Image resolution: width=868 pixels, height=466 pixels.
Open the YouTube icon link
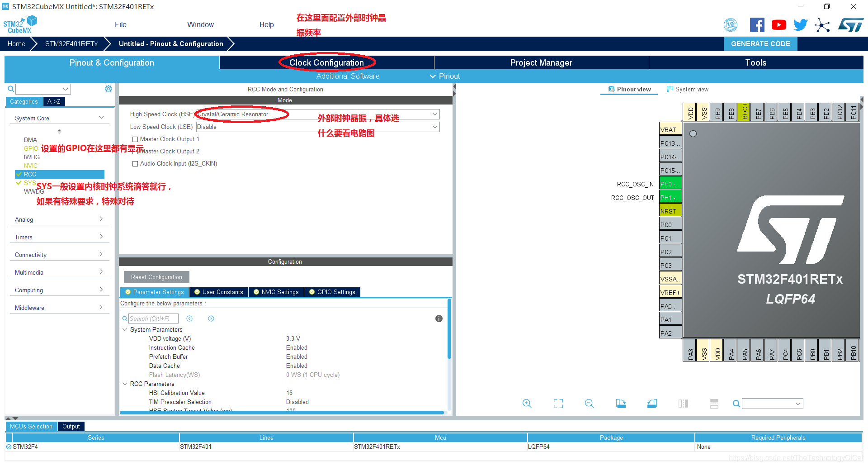coord(778,25)
